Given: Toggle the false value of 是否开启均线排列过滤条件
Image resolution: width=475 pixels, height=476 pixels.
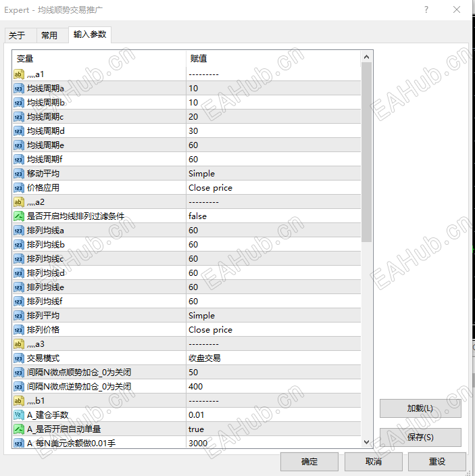Looking at the screenshot, I should [273, 216].
